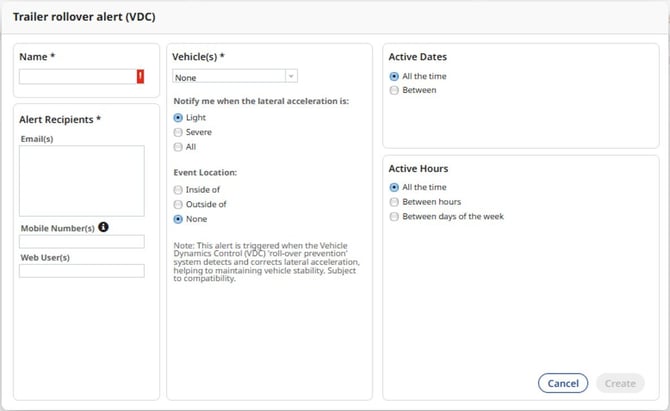Select Outside of event location
Viewport: 670px width, 411px height.
178,204
